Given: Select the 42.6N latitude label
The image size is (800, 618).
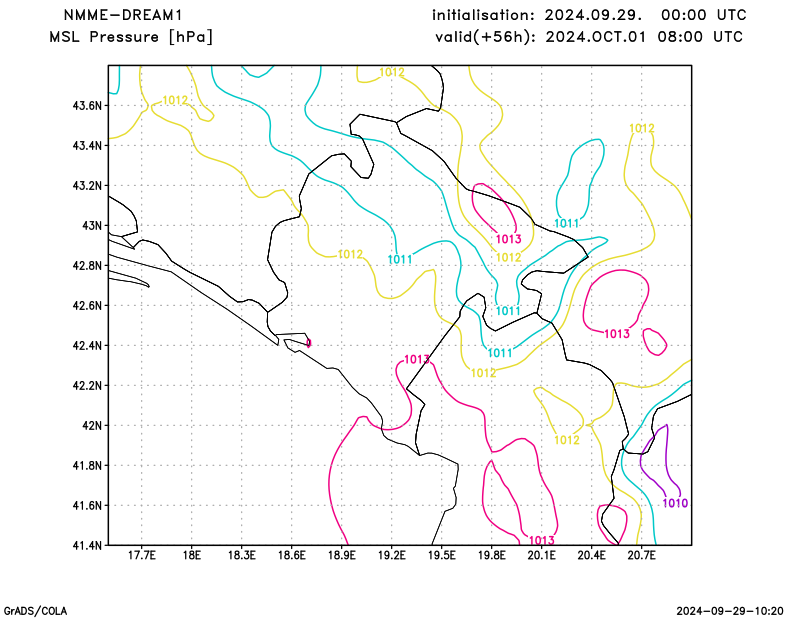Looking at the screenshot, I should point(87,305).
